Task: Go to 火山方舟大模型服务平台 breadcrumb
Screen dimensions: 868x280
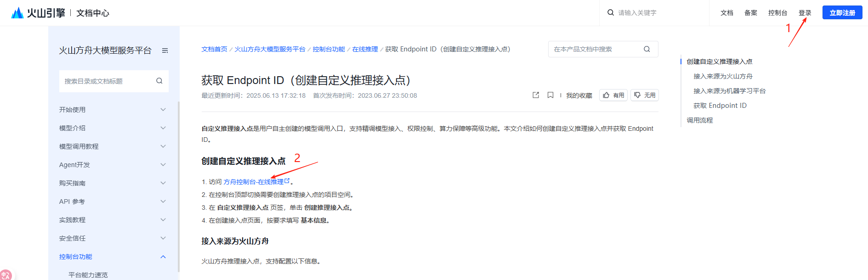Action: click(x=270, y=49)
